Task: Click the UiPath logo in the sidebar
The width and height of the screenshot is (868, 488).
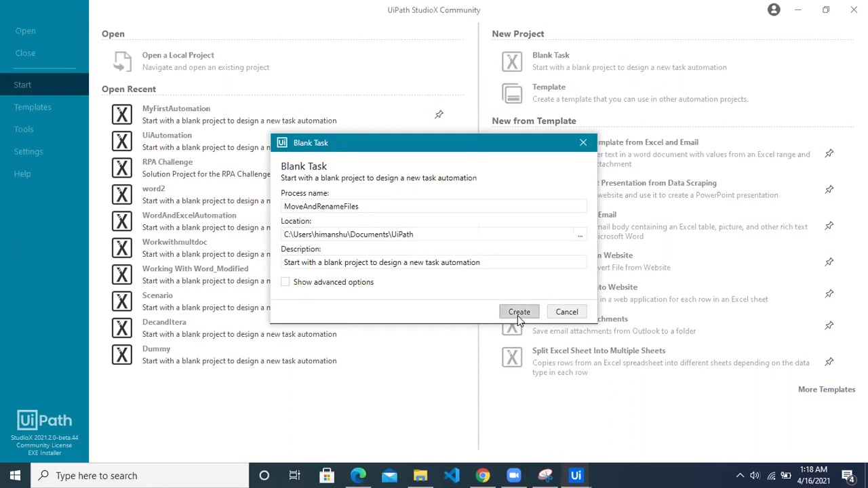Action: coord(44,420)
